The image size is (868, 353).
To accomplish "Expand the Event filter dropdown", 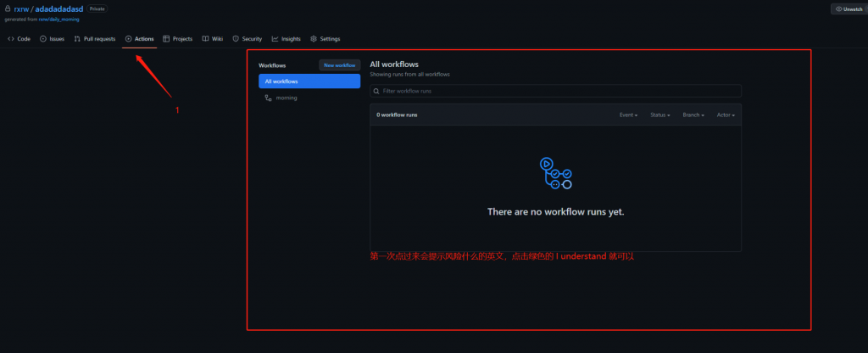I will coord(628,115).
